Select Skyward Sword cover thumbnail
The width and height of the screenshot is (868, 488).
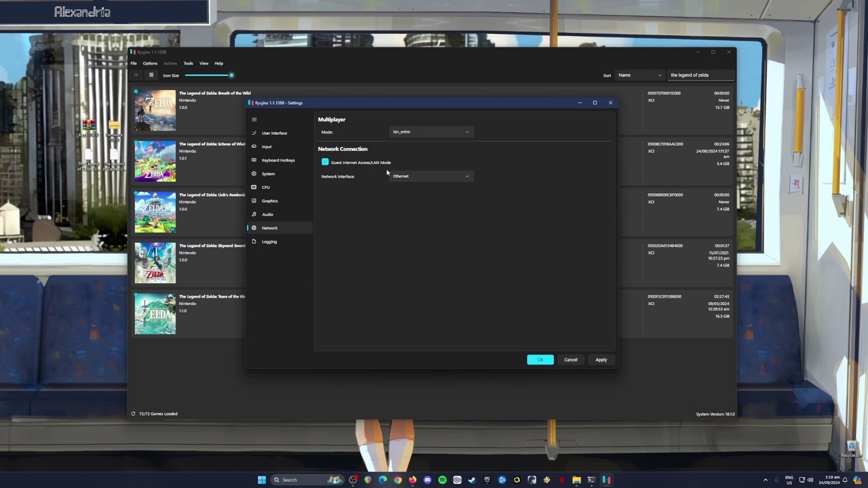155,263
